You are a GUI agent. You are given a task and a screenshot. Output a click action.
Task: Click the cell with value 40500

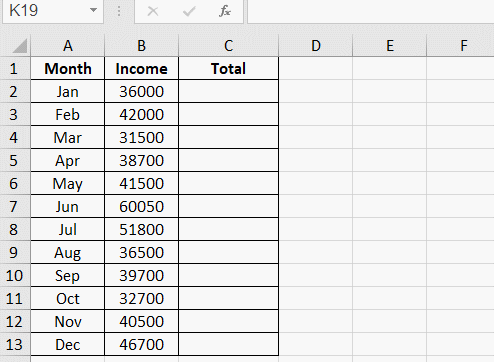coord(142,322)
